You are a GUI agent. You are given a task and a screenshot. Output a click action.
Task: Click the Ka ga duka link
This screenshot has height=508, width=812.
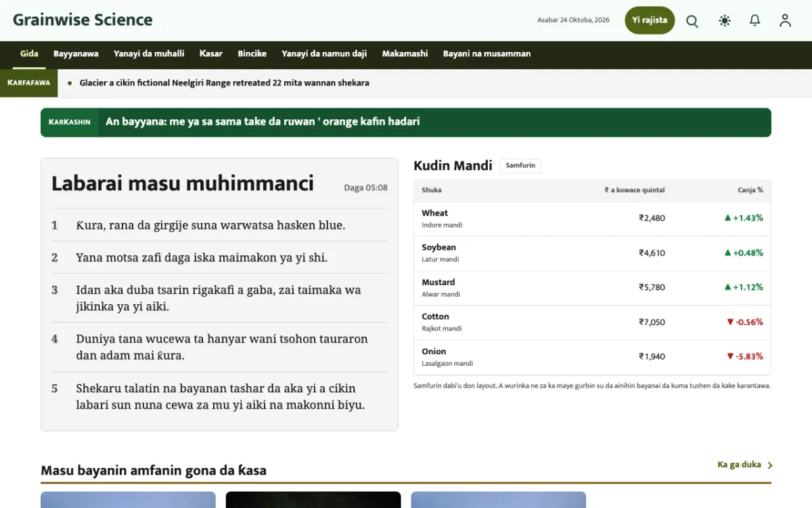739,465
